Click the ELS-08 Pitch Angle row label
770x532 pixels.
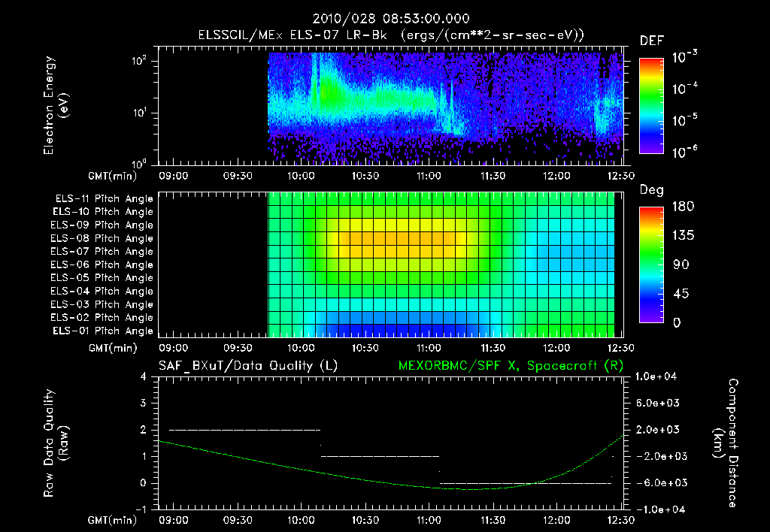click(102, 238)
